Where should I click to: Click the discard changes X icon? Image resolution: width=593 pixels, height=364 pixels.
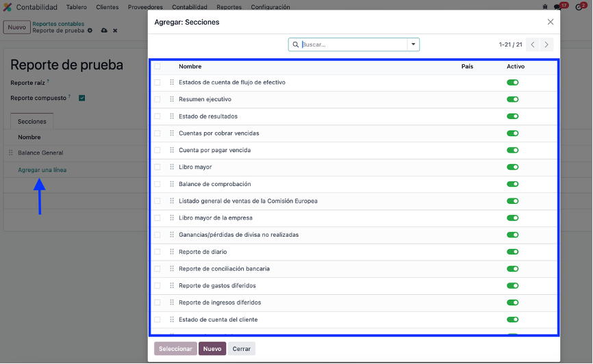[115, 31]
